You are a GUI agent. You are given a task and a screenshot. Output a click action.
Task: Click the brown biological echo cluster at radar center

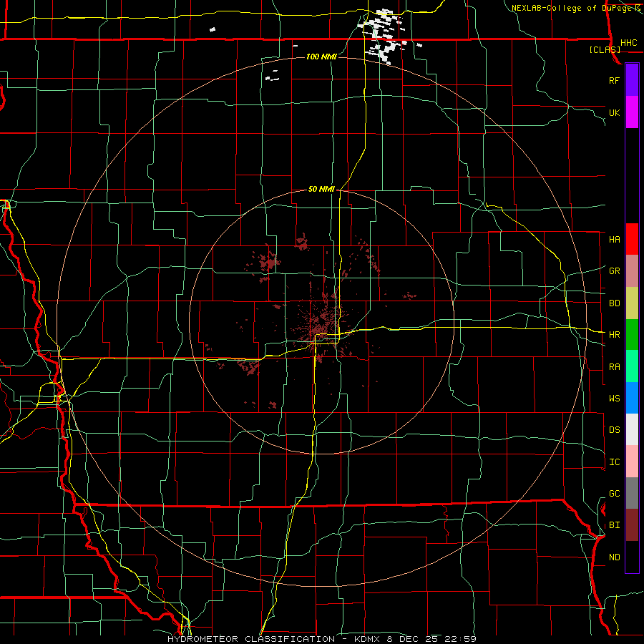pos(323,323)
